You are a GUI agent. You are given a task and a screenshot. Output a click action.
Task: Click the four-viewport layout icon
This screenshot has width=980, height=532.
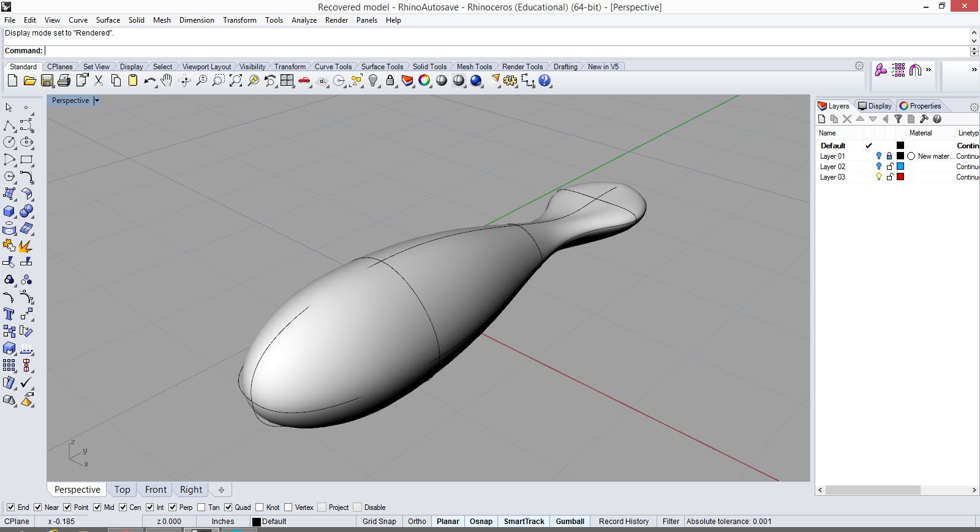[x=287, y=80]
